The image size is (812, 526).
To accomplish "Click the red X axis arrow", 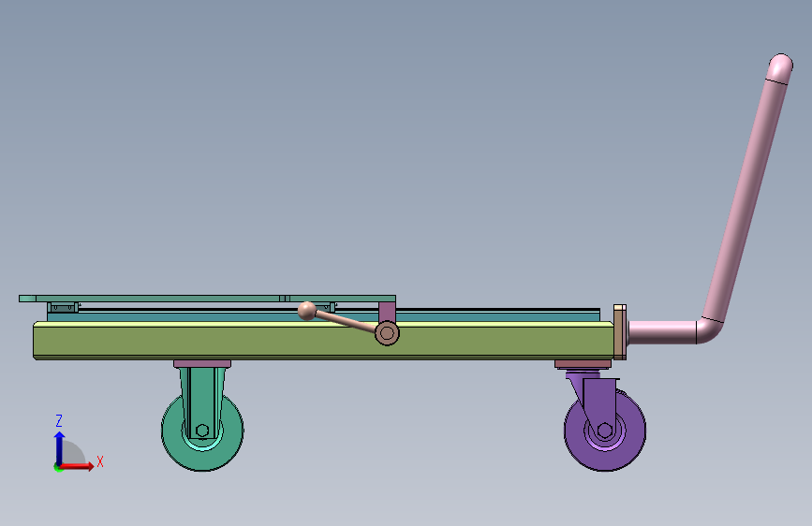I will (x=77, y=466).
